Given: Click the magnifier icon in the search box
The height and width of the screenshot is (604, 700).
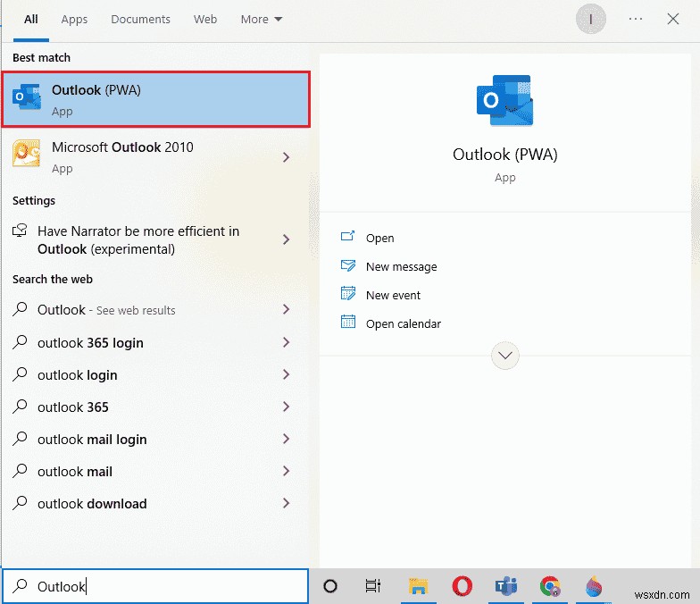Looking at the screenshot, I should coord(20,586).
